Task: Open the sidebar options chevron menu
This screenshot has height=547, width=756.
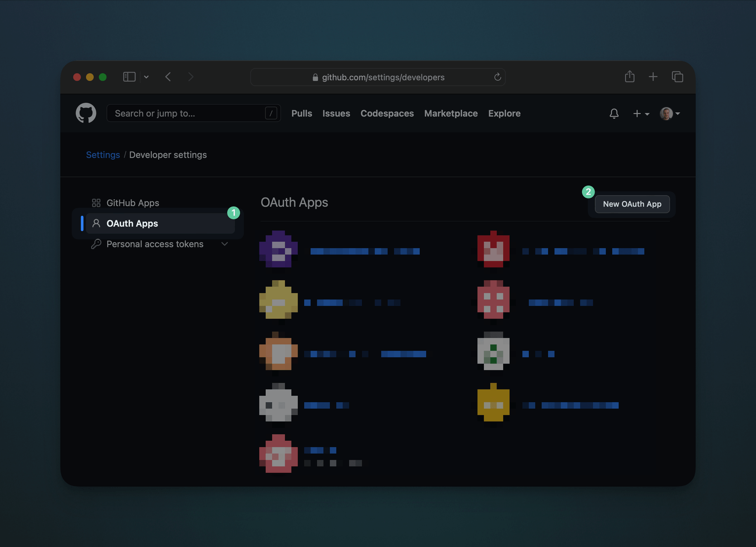Action: 146,77
